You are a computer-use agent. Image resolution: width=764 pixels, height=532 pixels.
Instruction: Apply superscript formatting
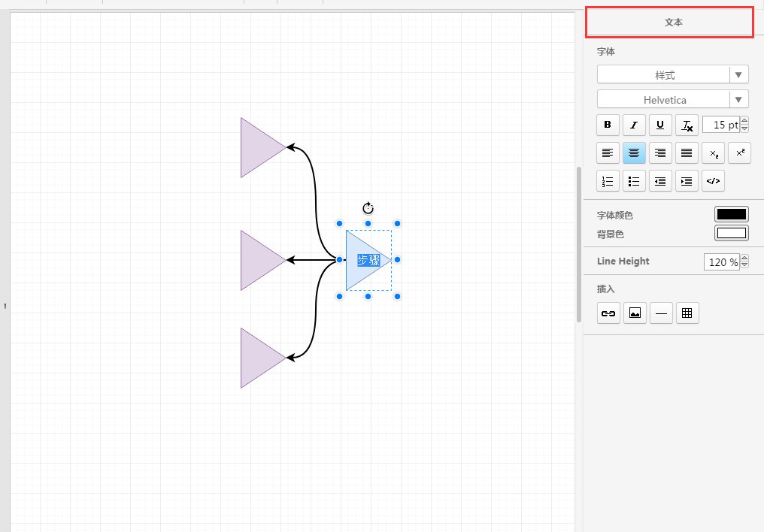(740, 153)
